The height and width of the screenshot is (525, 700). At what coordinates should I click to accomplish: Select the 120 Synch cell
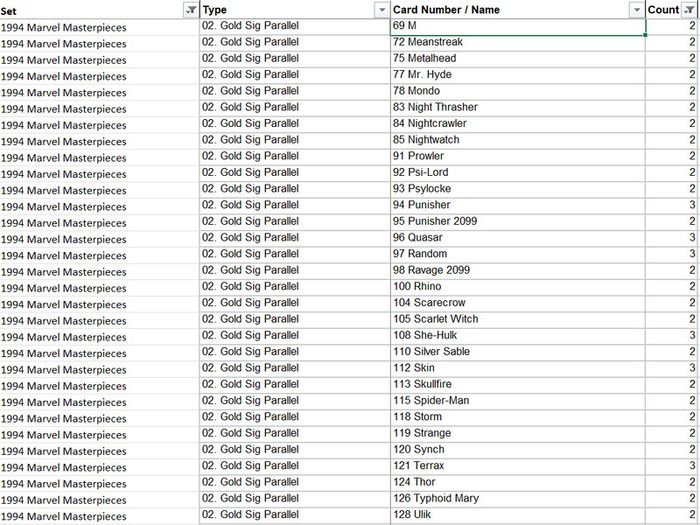[518, 450]
